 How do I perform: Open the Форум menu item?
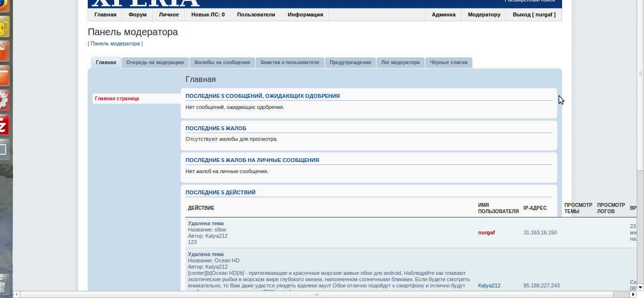tap(137, 15)
